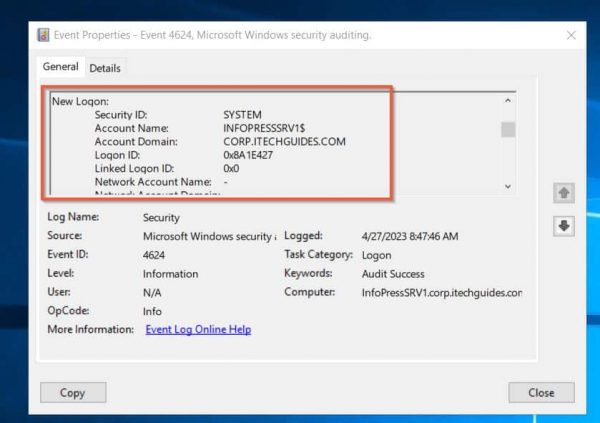Open Event Log Online Help link
Image resolution: width=600 pixels, height=423 pixels.
198,330
